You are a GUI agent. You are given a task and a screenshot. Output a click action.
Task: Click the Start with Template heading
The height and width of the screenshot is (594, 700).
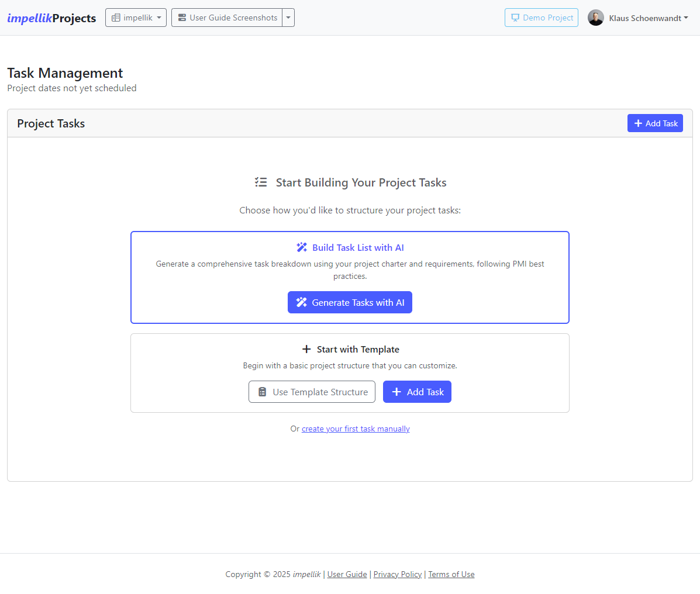click(x=358, y=349)
